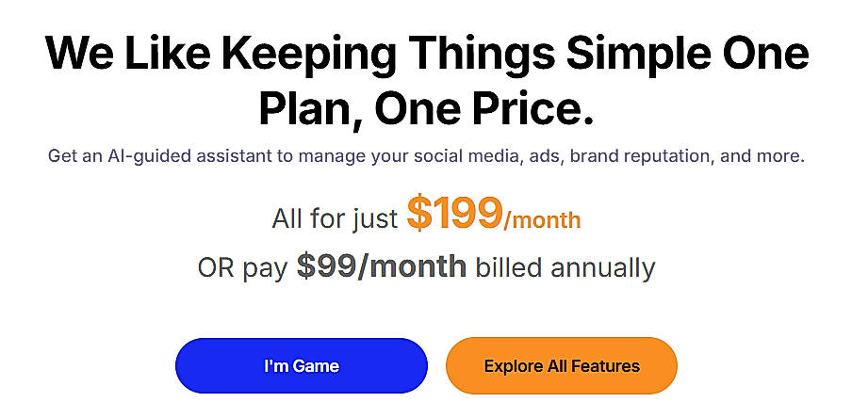Open the "Explore All Features" orange button
Screen dimensions: 868x418
coord(562,365)
